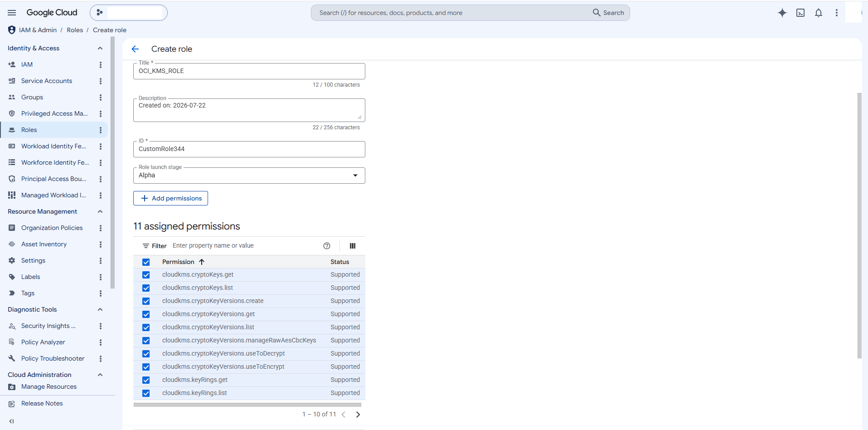
Task: Open column display options icon
Action: 353,246
